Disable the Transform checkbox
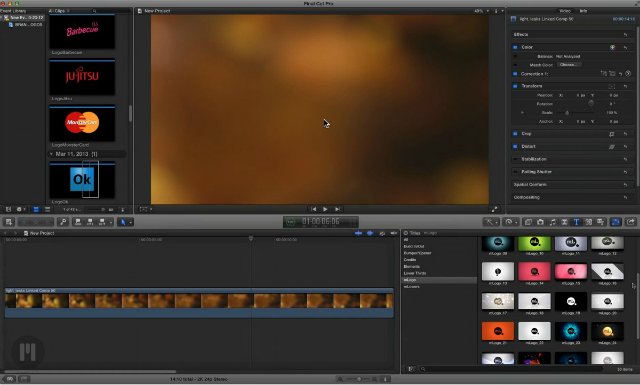Screen dimensions: 640x385 point(515,86)
